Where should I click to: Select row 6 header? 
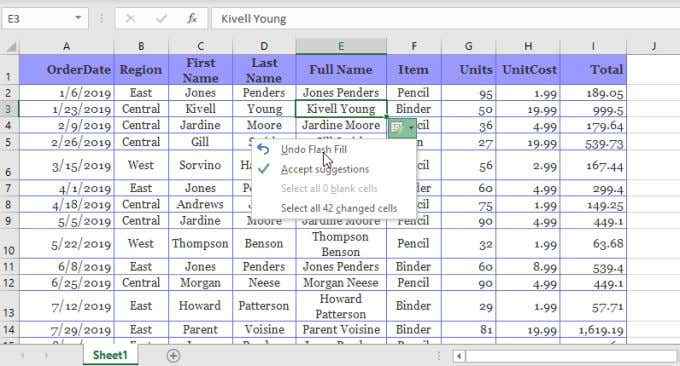(x=10, y=165)
